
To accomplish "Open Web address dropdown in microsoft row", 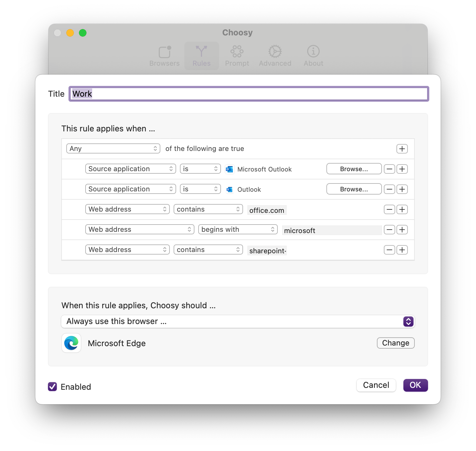I will pyautogui.click(x=140, y=229).
